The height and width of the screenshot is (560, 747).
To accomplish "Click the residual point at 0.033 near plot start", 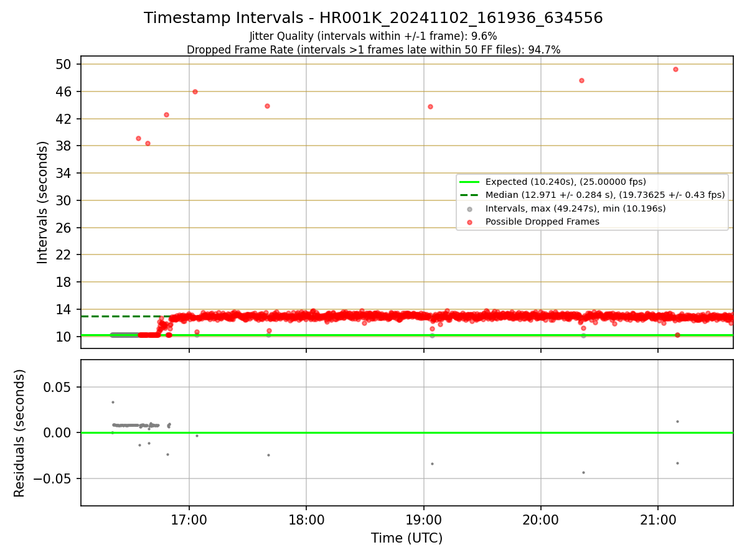I will point(113,402).
